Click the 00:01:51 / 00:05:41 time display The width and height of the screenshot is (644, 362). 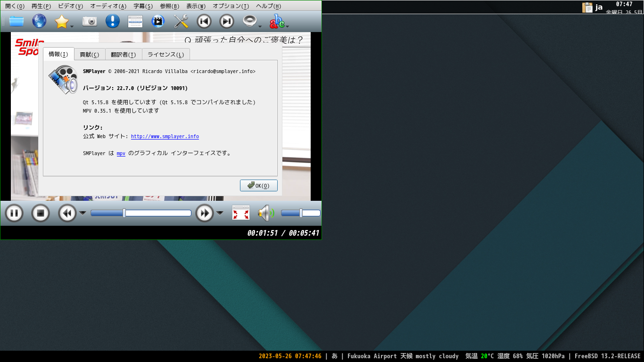(283, 233)
